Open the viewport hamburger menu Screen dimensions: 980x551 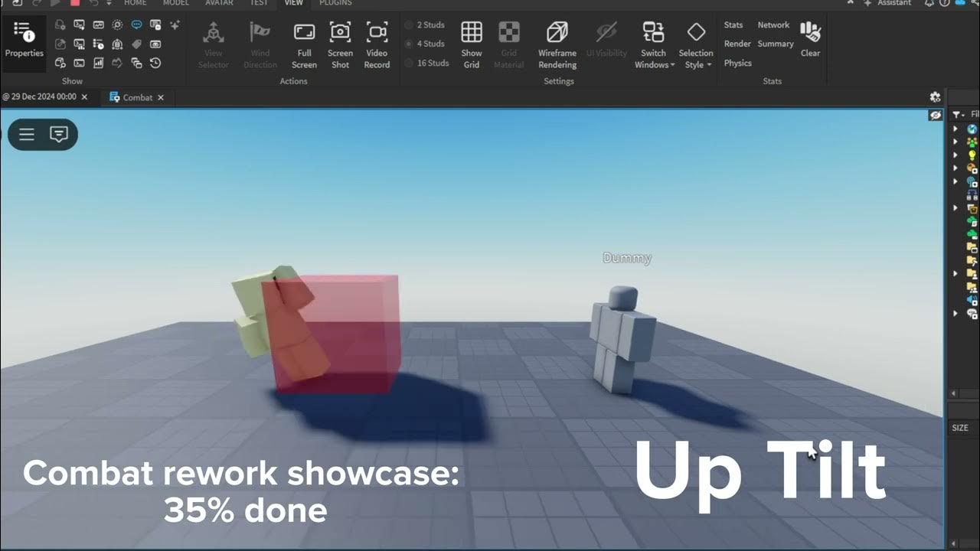27,135
